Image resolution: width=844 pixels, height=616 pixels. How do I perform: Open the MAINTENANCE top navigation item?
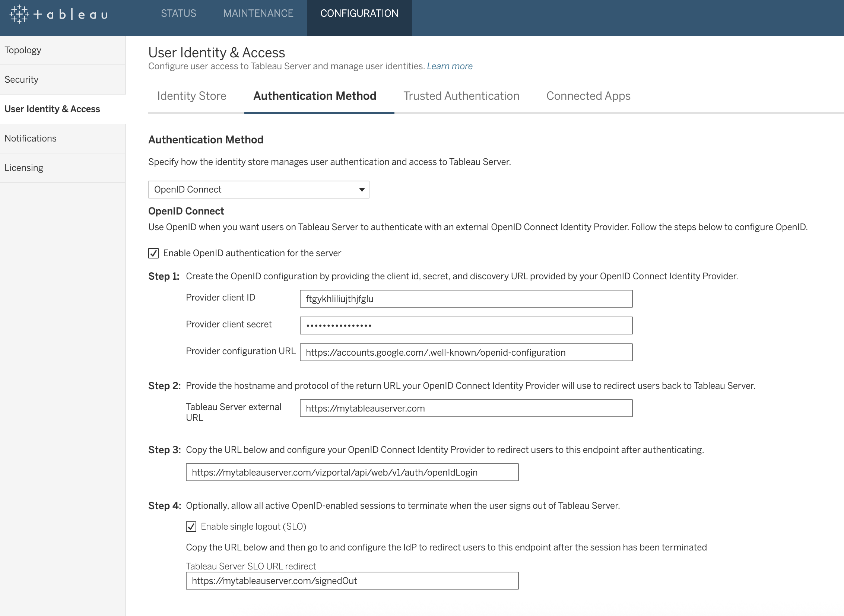(x=258, y=13)
